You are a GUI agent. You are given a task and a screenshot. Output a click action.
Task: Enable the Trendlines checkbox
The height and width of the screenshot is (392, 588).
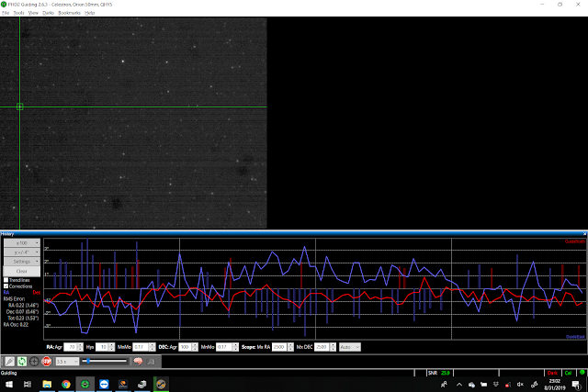6,280
